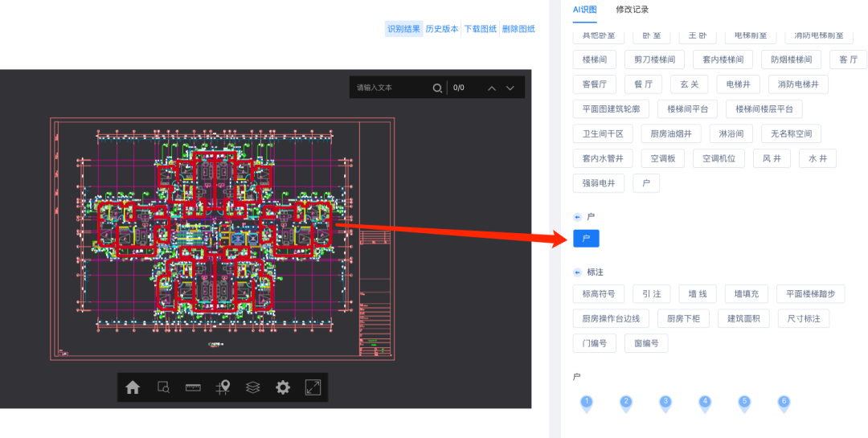Toggle the 剪刀楼梯间 tag
The width and height of the screenshot is (868, 438).
click(x=654, y=59)
